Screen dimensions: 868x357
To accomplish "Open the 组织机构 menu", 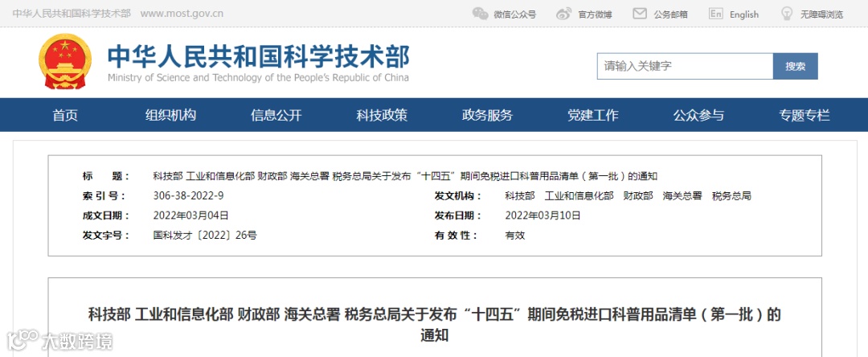I will point(170,115).
